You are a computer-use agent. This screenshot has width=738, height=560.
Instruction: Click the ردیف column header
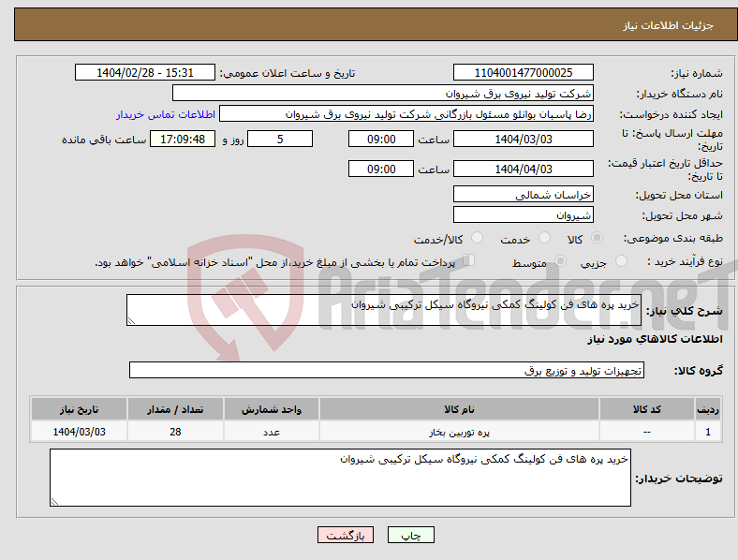(708, 409)
